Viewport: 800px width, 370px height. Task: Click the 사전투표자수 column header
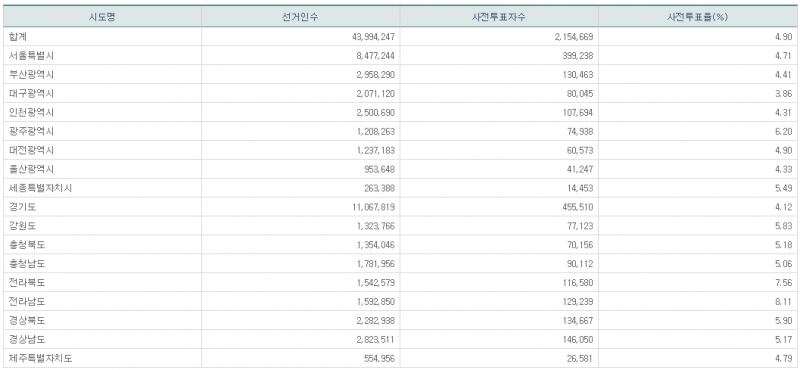click(x=499, y=17)
